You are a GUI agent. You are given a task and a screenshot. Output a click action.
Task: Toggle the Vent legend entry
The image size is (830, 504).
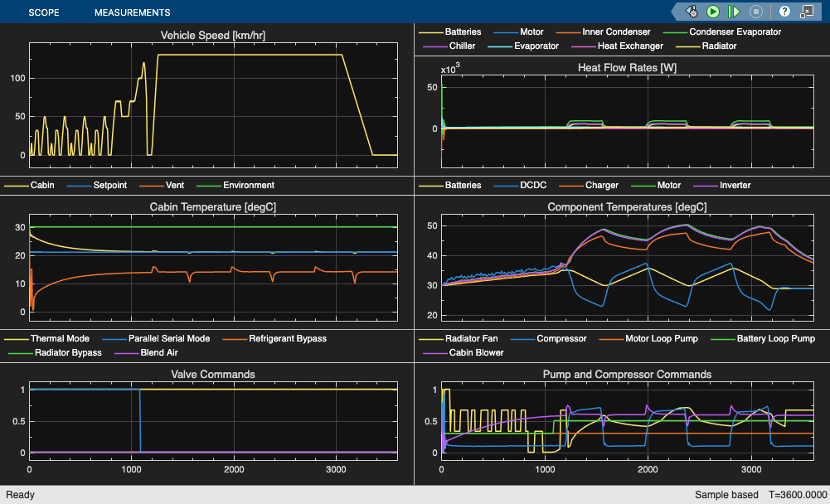click(x=162, y=186)
